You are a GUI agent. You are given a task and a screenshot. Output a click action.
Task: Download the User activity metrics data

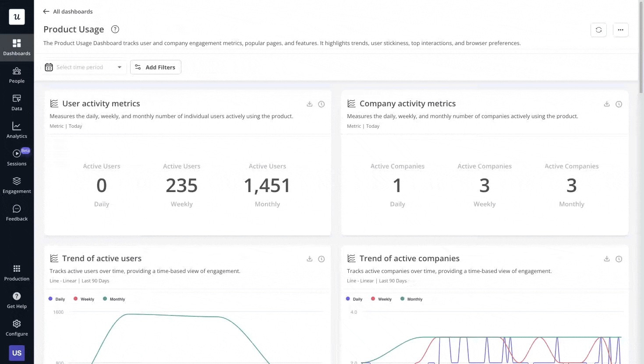click(x=309, y=104)
